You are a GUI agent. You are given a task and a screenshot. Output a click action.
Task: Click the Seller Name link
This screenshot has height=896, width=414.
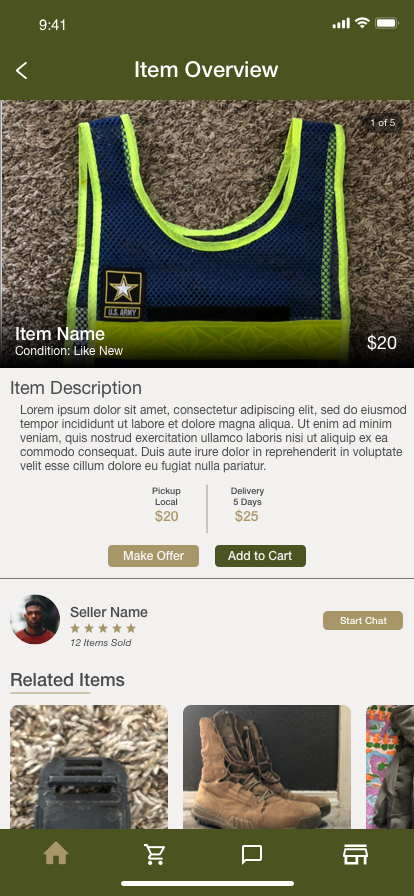coord(109,612)
